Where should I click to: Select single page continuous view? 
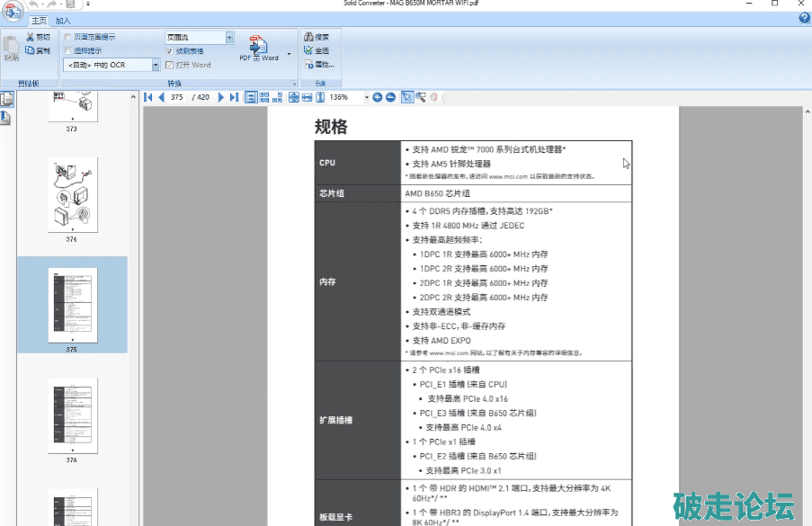pos(251,97)
